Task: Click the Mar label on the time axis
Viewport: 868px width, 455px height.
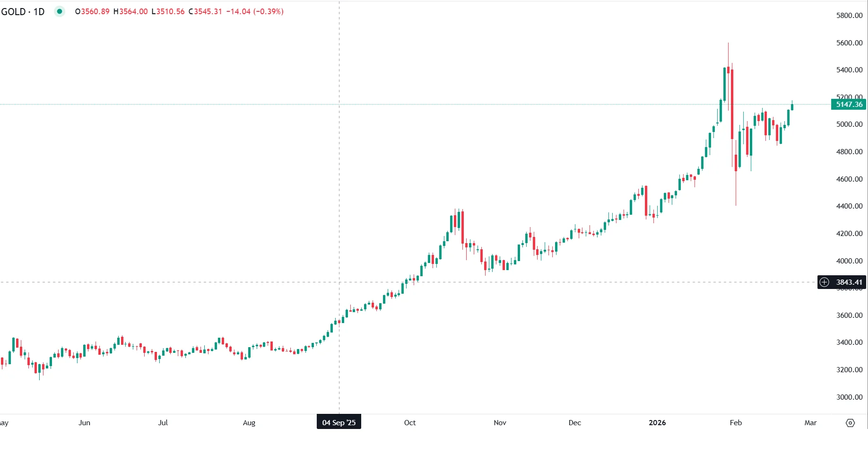Action: [810, 422]
